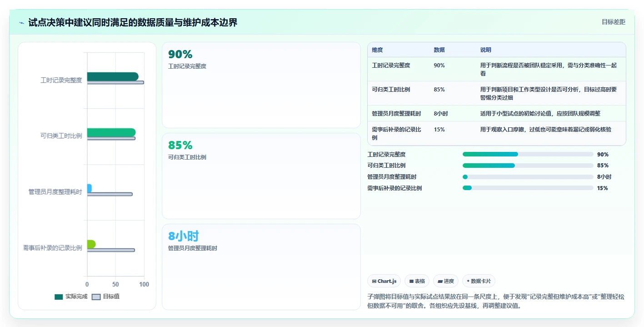Toggle the 目标值 legend swatch

click(x=96, y=297)
